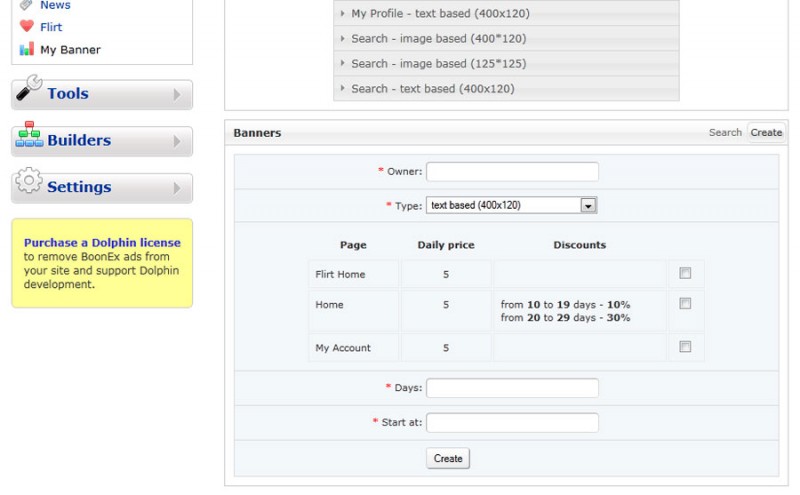Switch to the Banners Search tab

click(725, 132)
